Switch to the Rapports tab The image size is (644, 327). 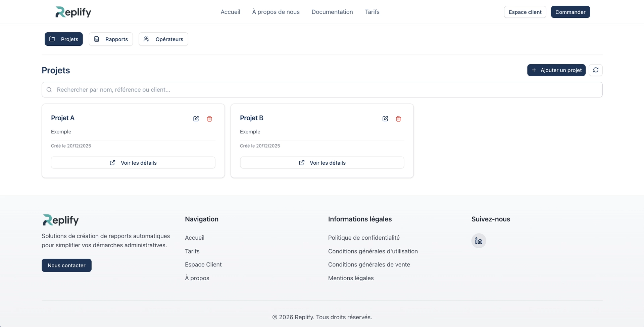pyautogui.click(x=111, y=39)
